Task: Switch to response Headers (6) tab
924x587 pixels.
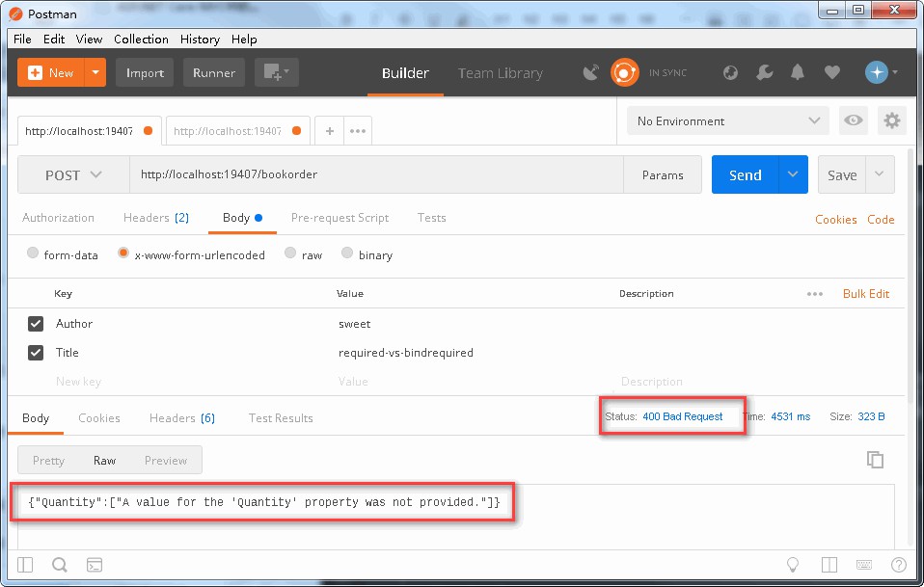Action: click(182, 418)
